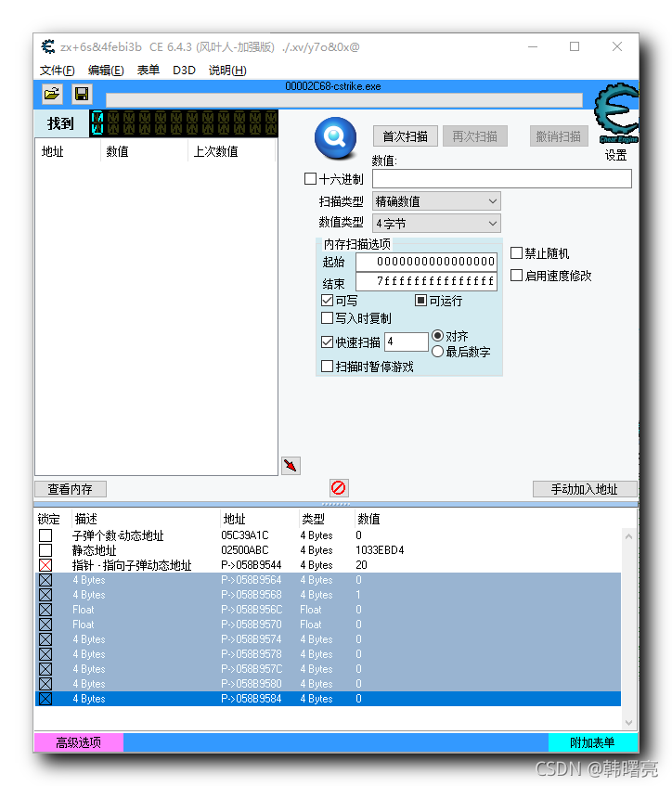Open the process list file icon
This screenshot has width=672, height=786.
[x=52, y=94]
